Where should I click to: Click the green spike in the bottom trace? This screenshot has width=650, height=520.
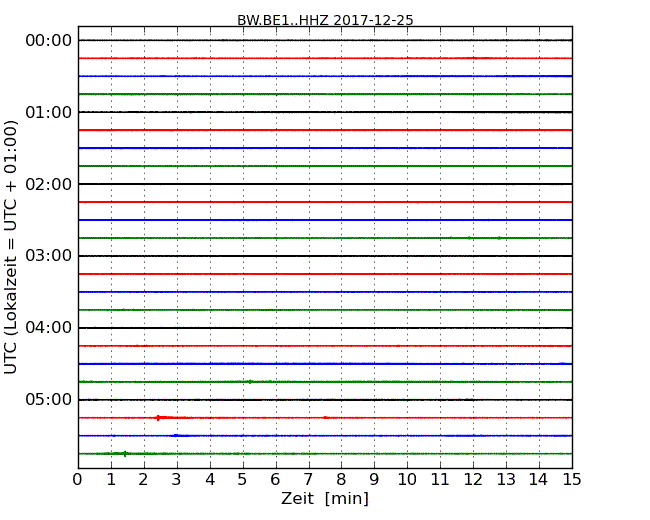click(125, 454)
